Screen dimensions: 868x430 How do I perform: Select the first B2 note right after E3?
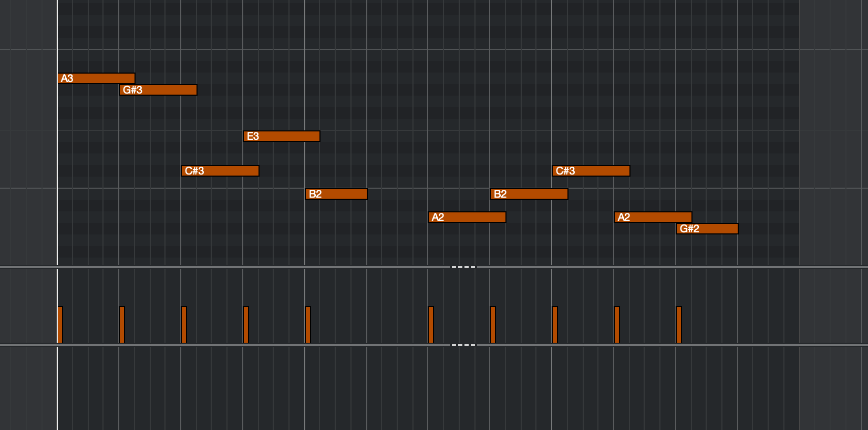click(336, 194)
